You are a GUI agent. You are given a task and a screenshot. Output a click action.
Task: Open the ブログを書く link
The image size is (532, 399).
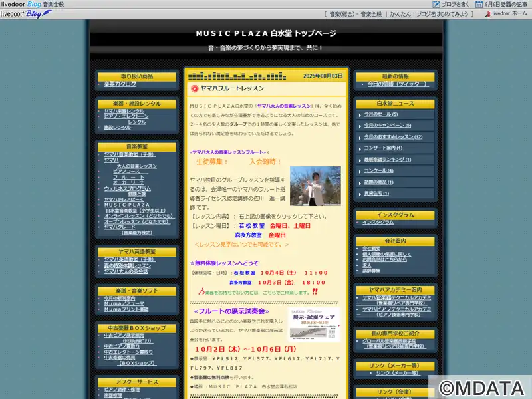[x=455, y=5]
